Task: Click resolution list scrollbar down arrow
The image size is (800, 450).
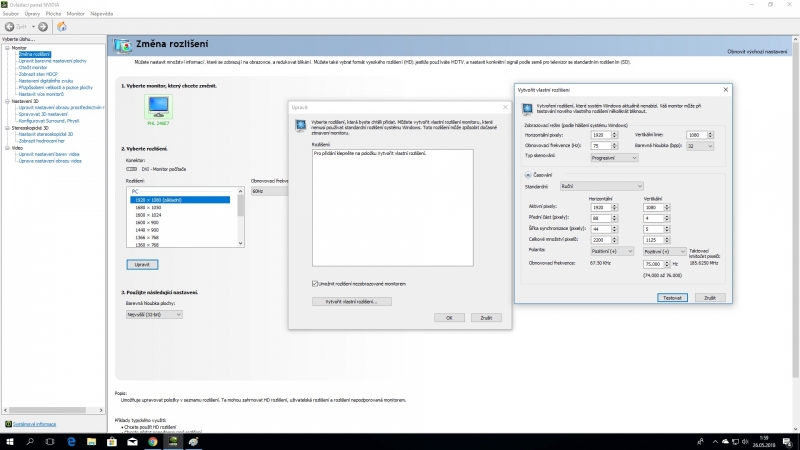Action: coord(240,243)
